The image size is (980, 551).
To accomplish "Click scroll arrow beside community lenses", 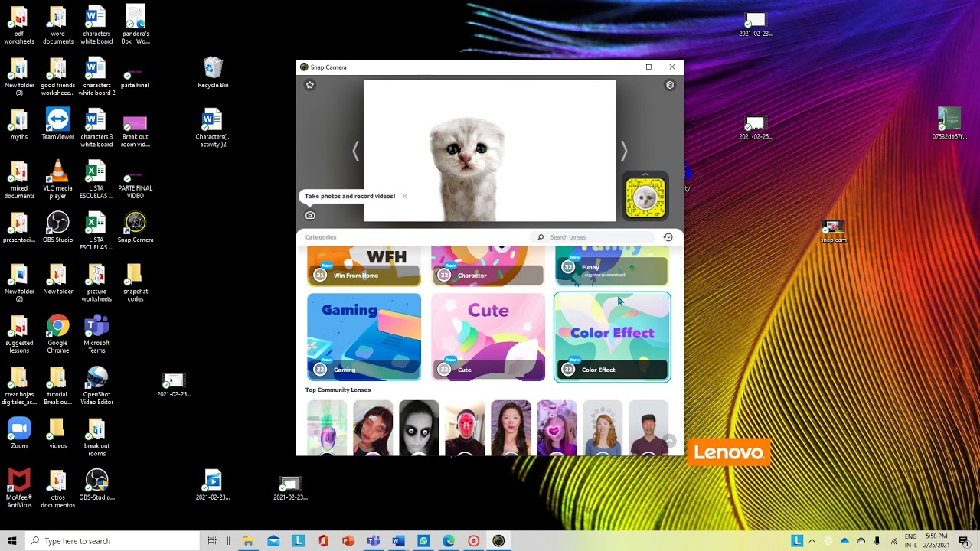I will click(x=670, y=441).
